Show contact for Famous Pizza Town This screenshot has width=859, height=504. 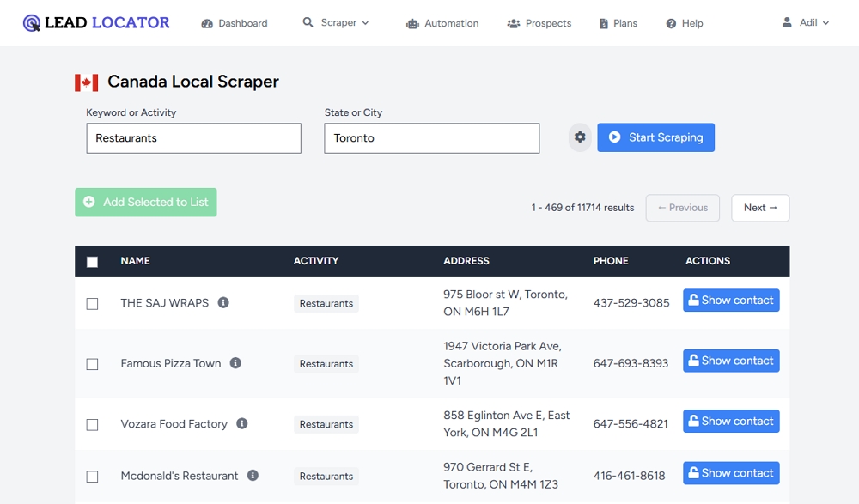click(731, 361)
